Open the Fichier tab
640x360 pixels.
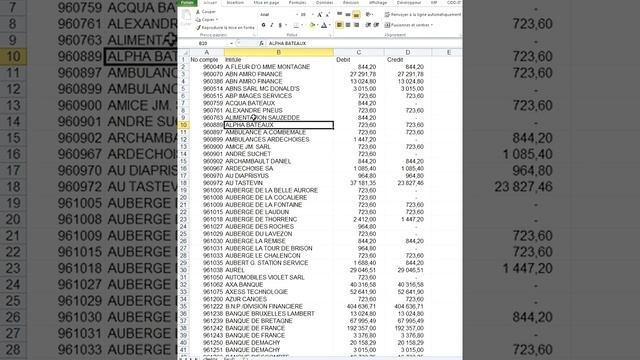pyautogui.click(x=187, y=2)
